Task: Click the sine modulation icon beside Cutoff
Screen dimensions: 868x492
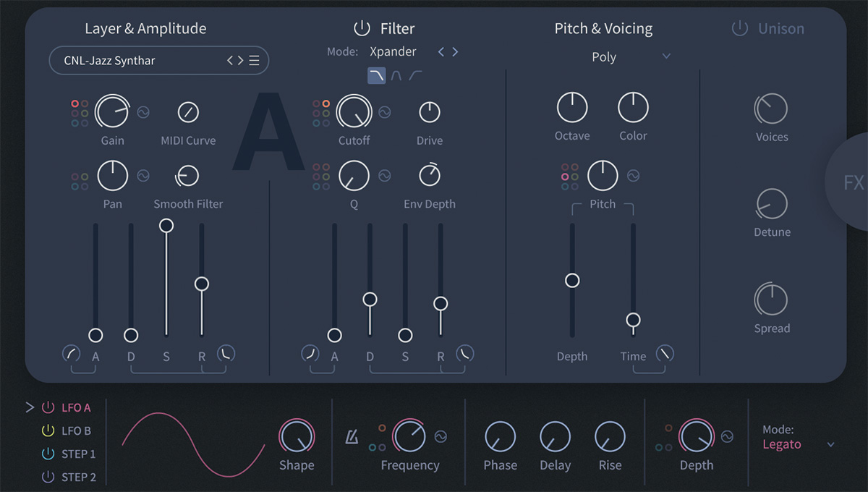Action: [385, 112]
